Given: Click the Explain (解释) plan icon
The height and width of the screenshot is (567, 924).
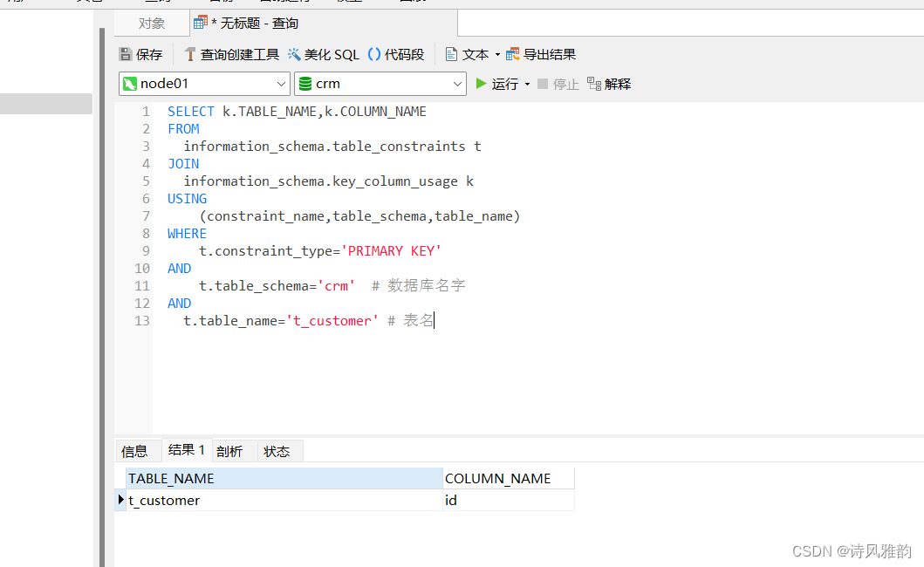Looking at the screenshot, I should coord(594,84).
